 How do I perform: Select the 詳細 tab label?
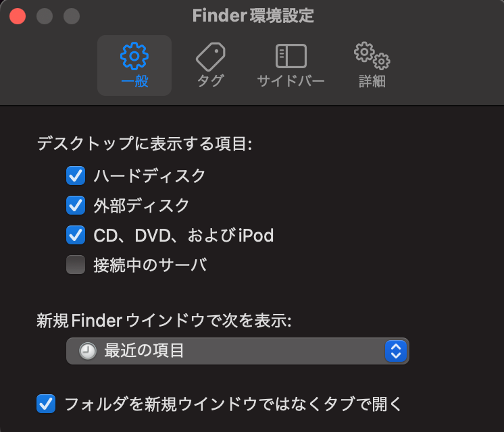coord(372,82)
